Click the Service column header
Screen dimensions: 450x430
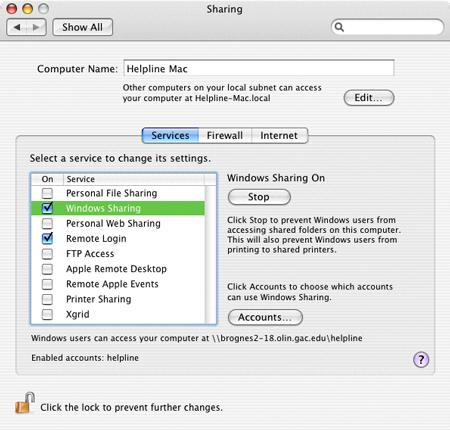[134, 179]
